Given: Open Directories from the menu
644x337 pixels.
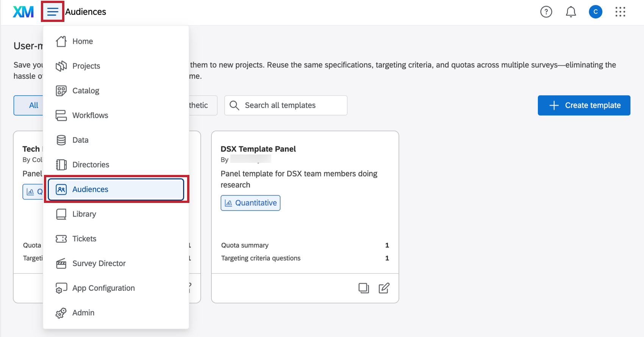Looking at the screenshot, I should [116, 165].
